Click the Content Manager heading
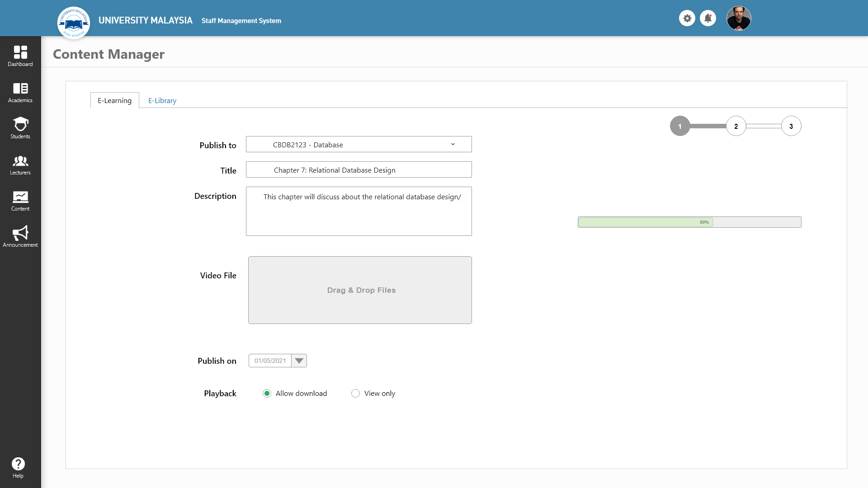The width and height of the screenshot is (868, 488). point(108,54)
